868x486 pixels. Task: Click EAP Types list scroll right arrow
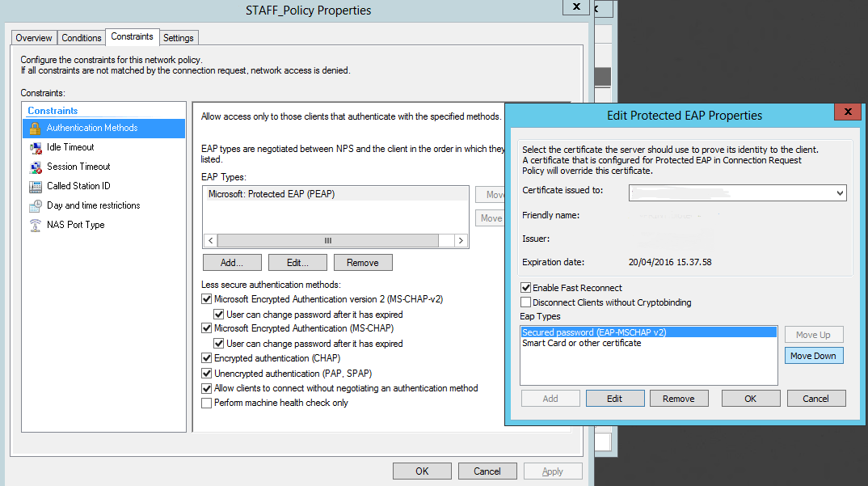tap(461, 240)
